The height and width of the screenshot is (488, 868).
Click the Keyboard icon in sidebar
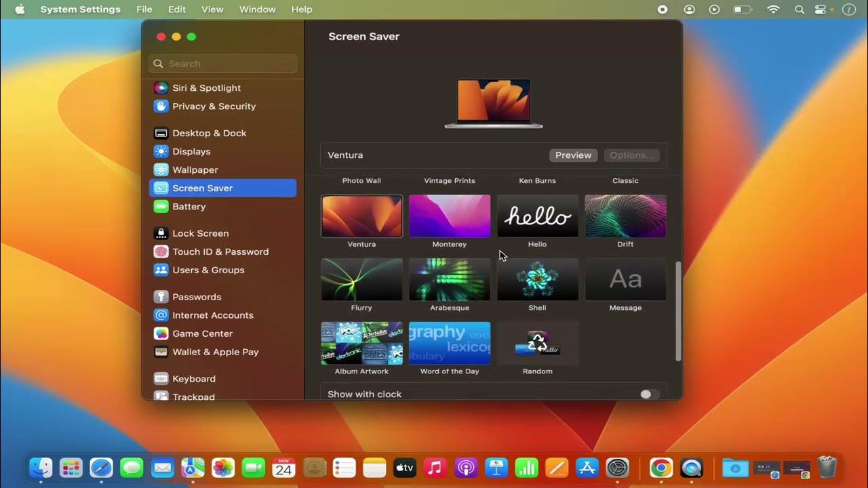161,379
